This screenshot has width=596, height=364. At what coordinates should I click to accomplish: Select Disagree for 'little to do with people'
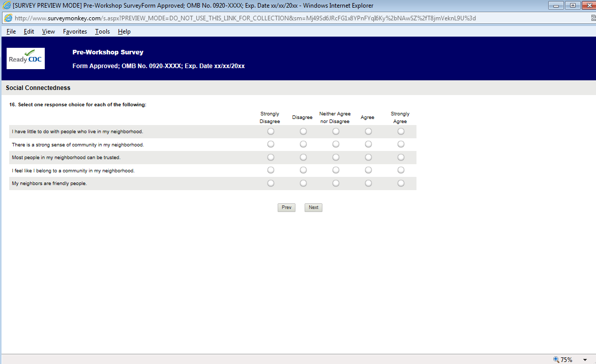303,132
